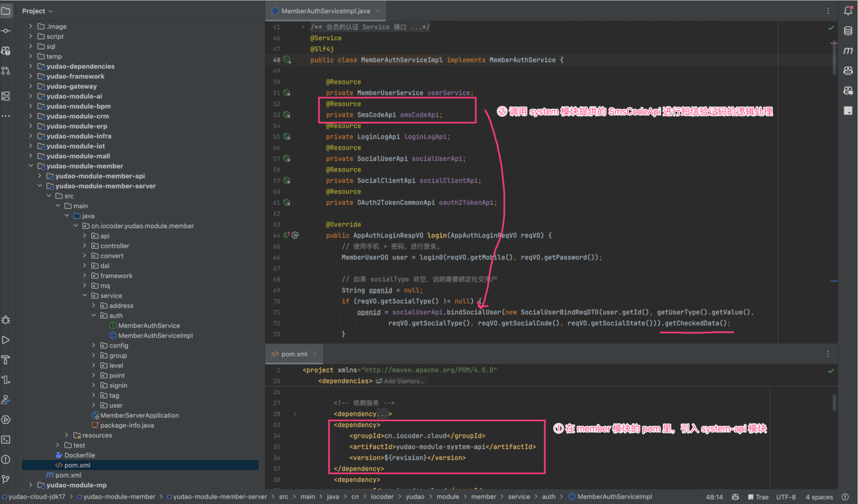Close the pom.xml editor tab
Screen dimensions: 858x504
pos(315,354)
